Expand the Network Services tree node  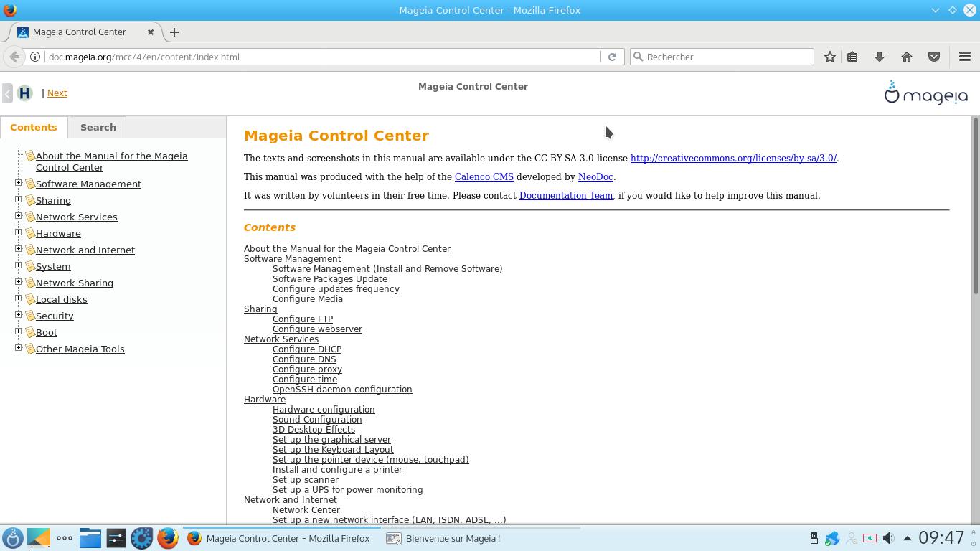pyautogui.click(x=18, y=216)
